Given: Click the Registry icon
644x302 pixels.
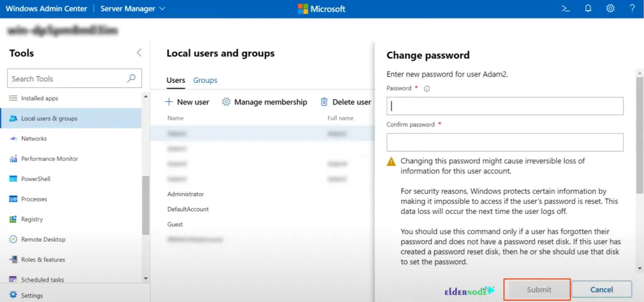Looking at the screenshot, I should pyautogui.click(x=13, y=219).
